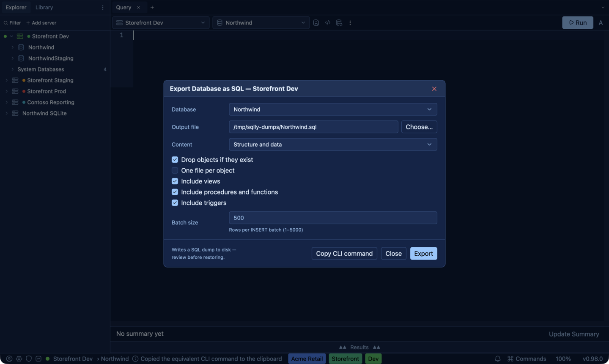Click the Northwind SQLite server icon
Image resolution: width=609 pixels, height=364 pixels.
tap(15, 113)
